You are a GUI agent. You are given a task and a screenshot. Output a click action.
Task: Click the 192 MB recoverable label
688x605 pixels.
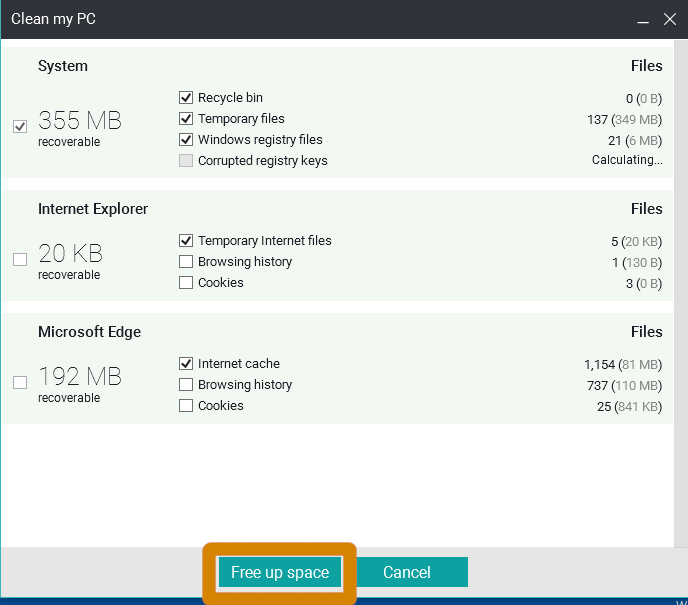pyautogui.click(x=79, y=384)
